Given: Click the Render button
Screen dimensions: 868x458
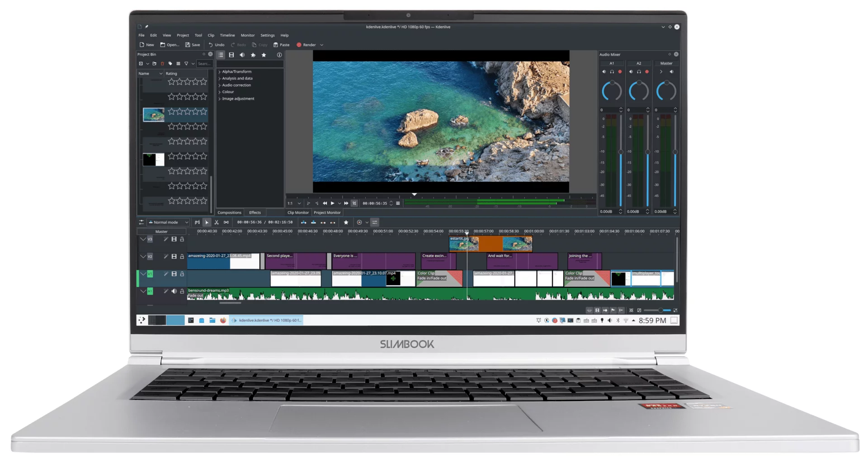Looking at the screenshot, I should 306,45.
